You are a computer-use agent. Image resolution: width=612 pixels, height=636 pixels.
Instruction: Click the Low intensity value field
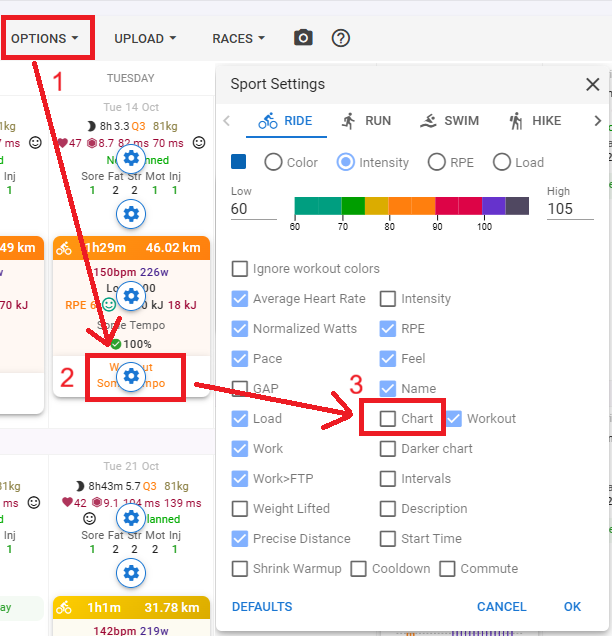click(x=252, y=209)
